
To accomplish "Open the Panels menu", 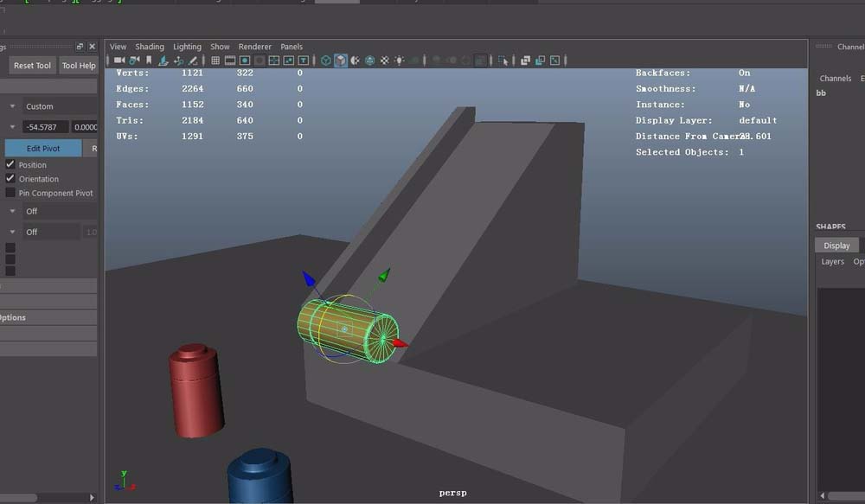I will [292, 47].
